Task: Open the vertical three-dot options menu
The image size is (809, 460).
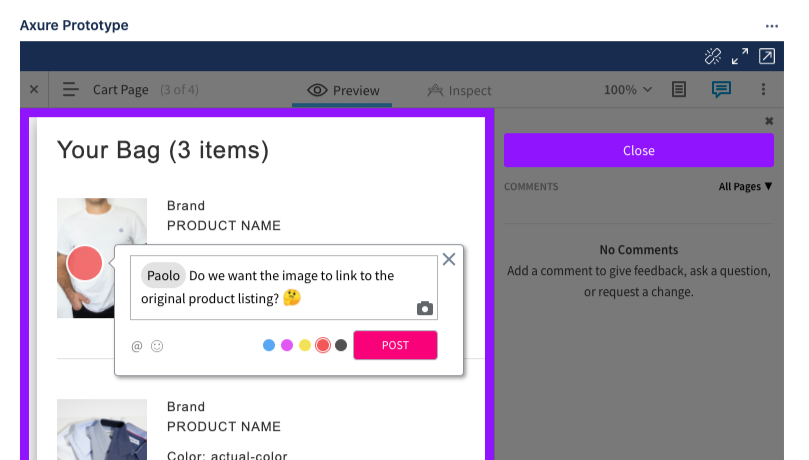Action: tap(763, 90)
